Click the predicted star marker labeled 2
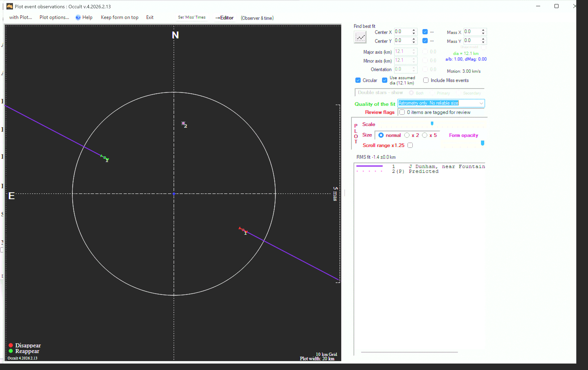 [183, 124]
